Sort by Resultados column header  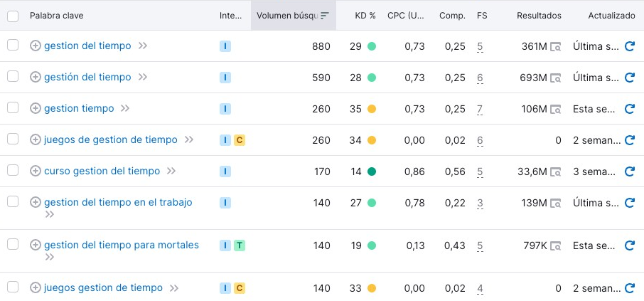point(539,16)
